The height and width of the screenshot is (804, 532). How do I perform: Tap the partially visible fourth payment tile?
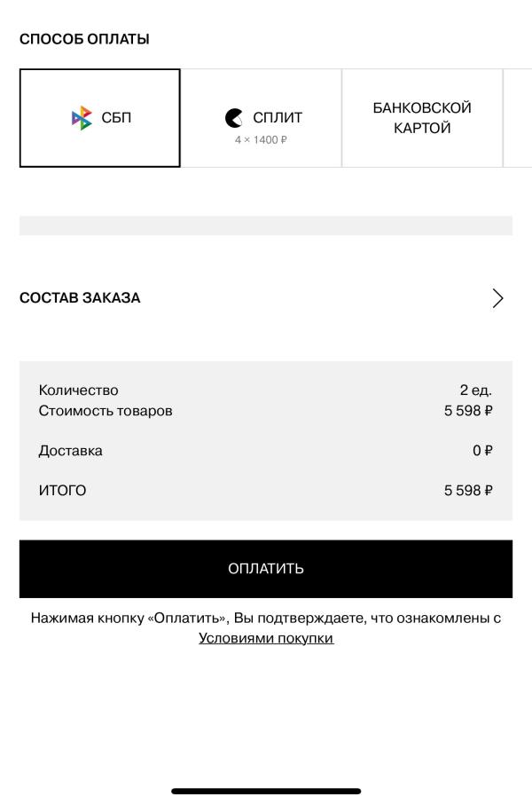tap(517, 118)
